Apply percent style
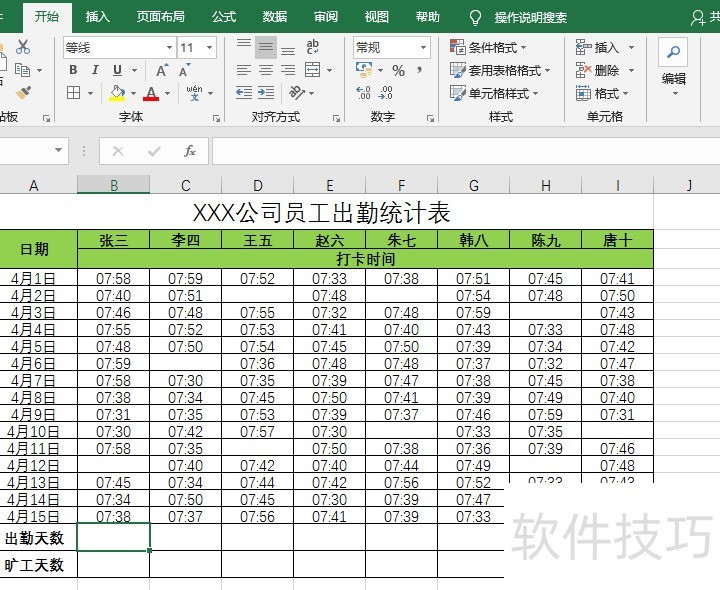The width and height of the screenshot is (720, 590). pyautogui.click(x=398, y=70)
